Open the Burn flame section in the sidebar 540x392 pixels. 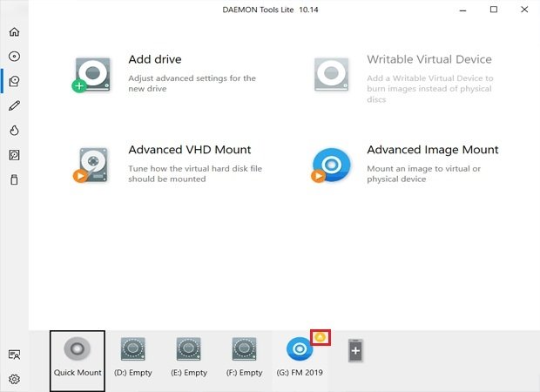(x=14, y=130)
